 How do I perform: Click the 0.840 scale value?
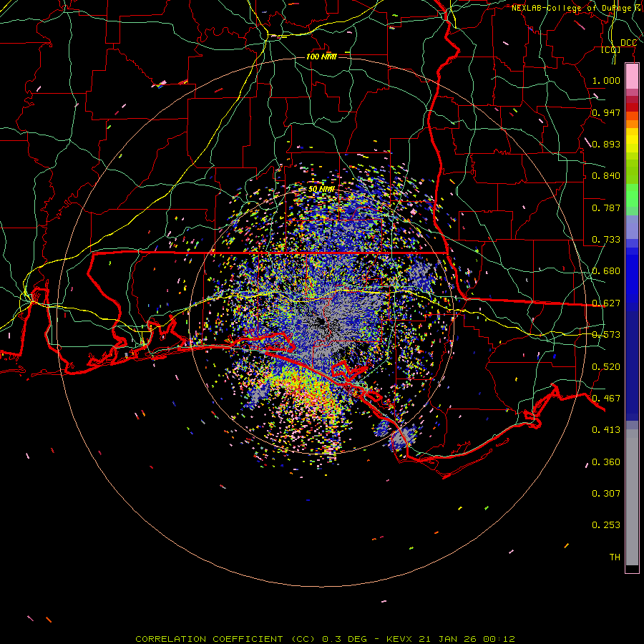coord(606,176)
